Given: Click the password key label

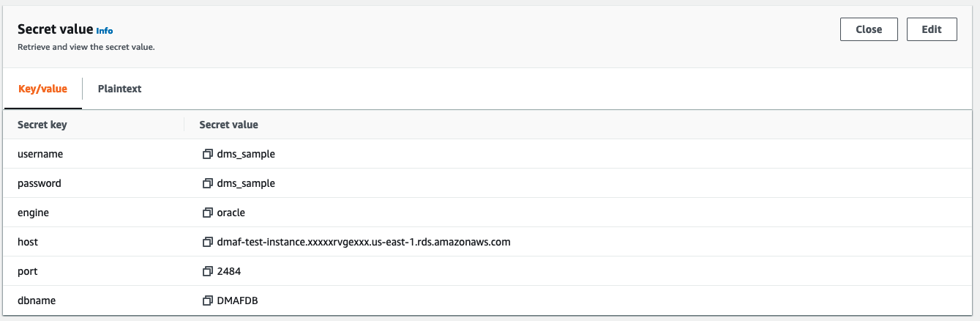Looking at the screenshot, I should 40,184.
